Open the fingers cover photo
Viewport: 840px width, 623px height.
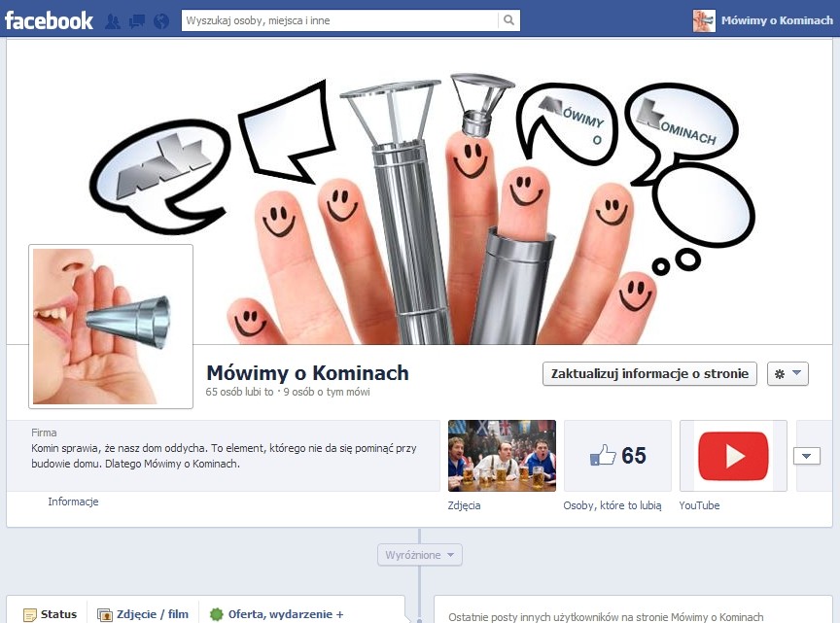point(419,191)
